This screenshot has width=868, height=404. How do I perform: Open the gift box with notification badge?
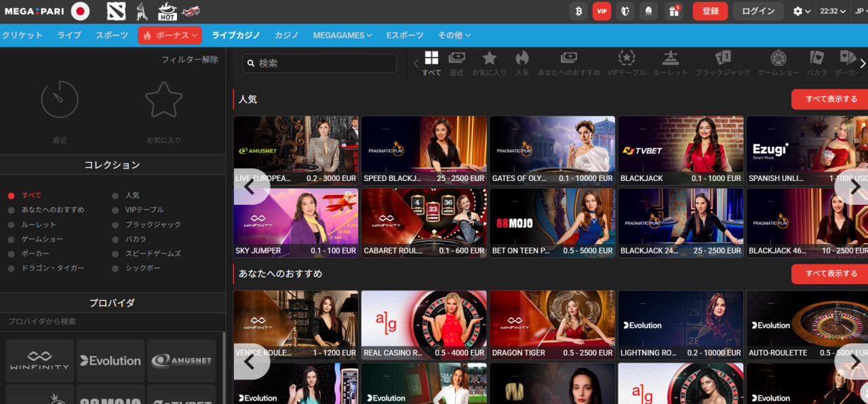pos(673,11)
